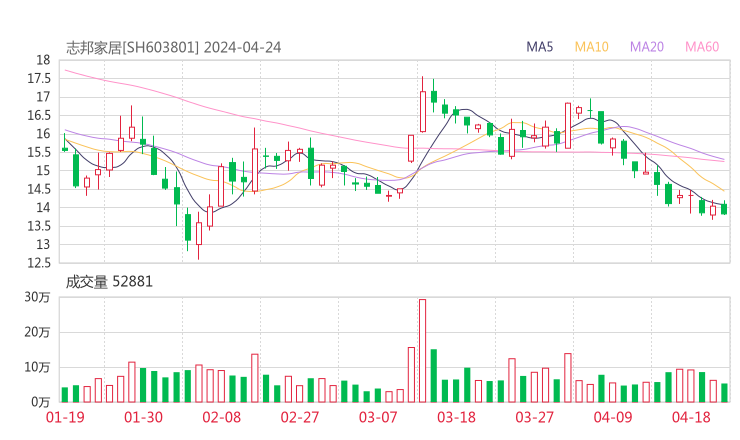
Task: Click the chart title 志邦家居[SH603801] 2024-04-24
Action: click(x=173, y=48)
